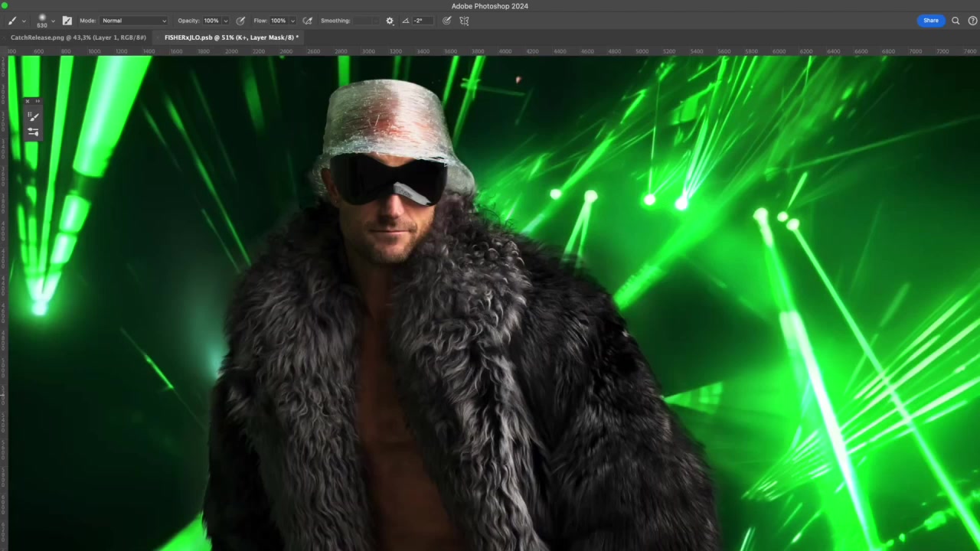Open the Opacity slider dropdown arrow
The width and height of the screenshot is (980, 551).
pos(225,21)
